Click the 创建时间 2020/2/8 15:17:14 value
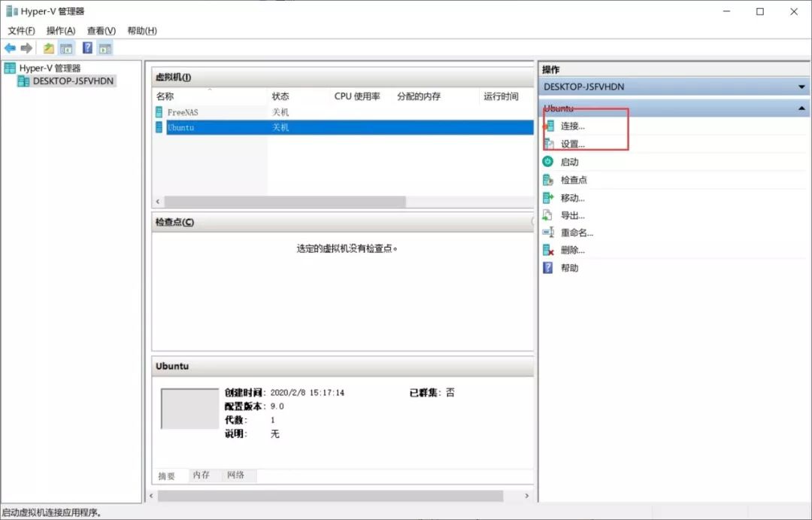The image size is (812, 520). click(307, 393)
